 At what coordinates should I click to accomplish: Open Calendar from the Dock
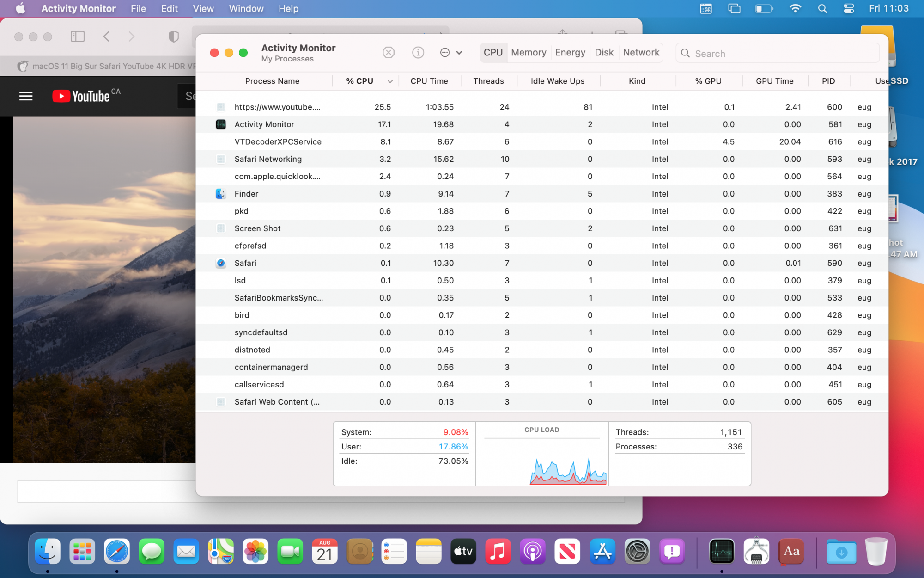click(325, 551)
